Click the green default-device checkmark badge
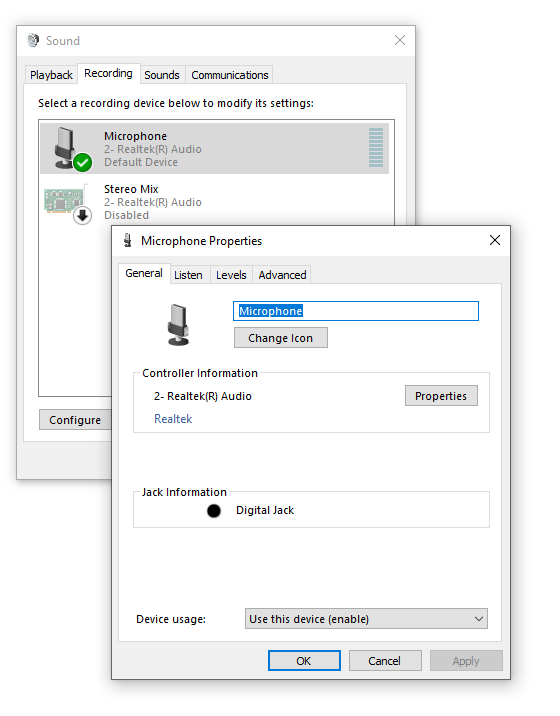The height and width of the screenshot is (716, 560). click(x=83, y=162)
